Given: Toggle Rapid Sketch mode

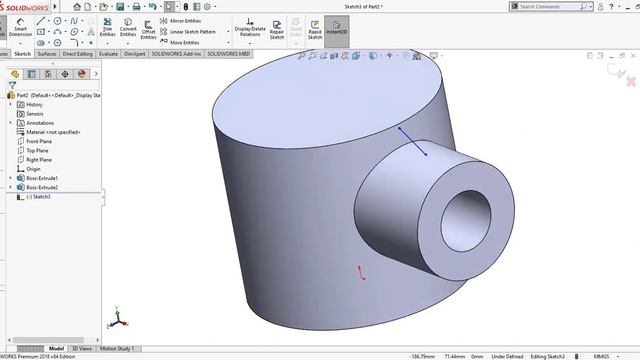Looking at the screenshot, I should tap(315, 30).
